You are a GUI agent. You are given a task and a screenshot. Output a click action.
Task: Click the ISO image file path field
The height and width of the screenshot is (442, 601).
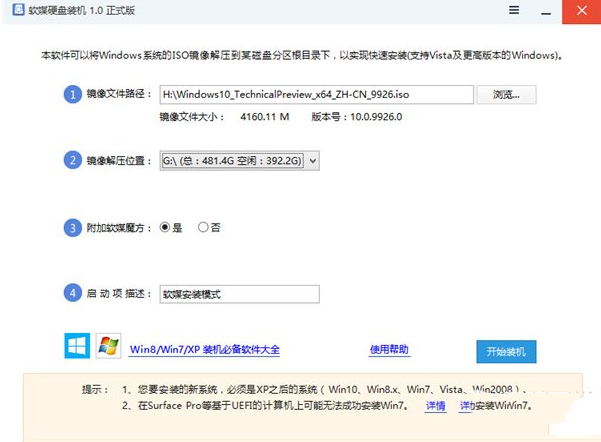pyautogui.click(x=317, y=94)
